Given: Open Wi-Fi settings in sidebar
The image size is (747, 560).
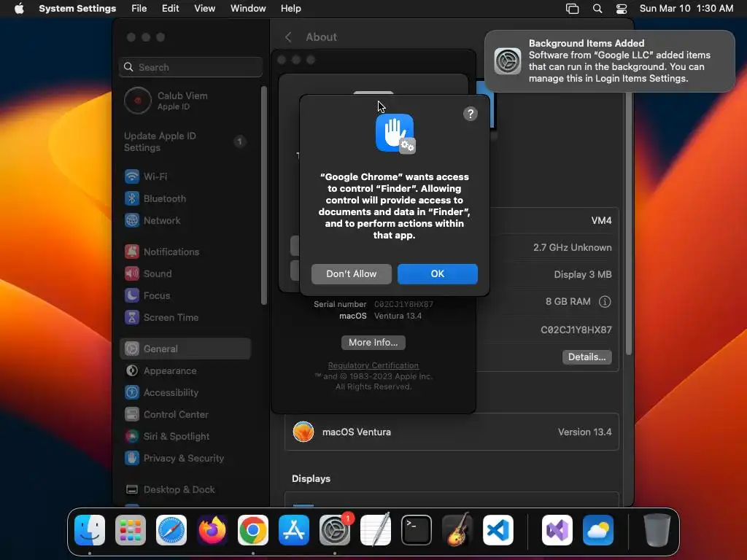Looking at the screenshot, I should [x=186, y=176].
